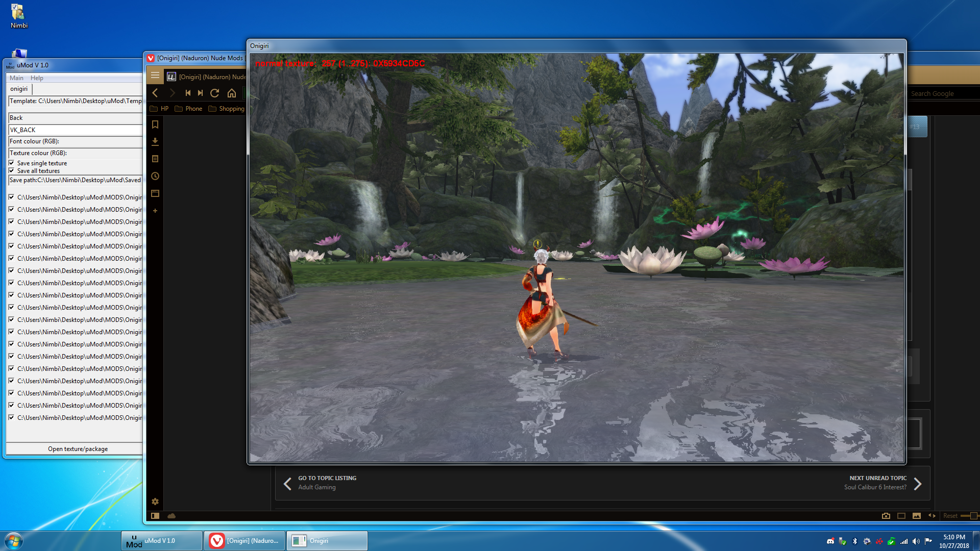980x551 pixels.
Task: Open the volume speaker tray icon
Action: 916,541
